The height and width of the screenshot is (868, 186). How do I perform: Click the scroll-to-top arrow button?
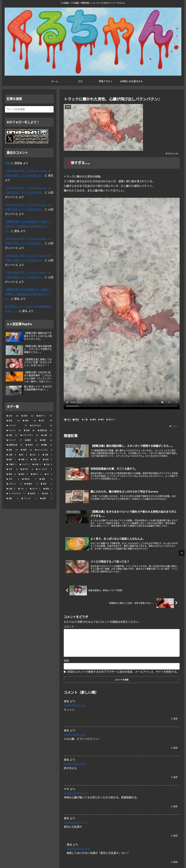click(182, 553)
